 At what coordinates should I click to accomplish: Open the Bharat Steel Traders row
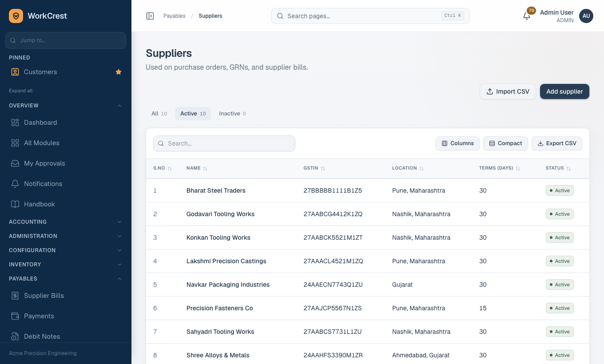coord(368,190)
